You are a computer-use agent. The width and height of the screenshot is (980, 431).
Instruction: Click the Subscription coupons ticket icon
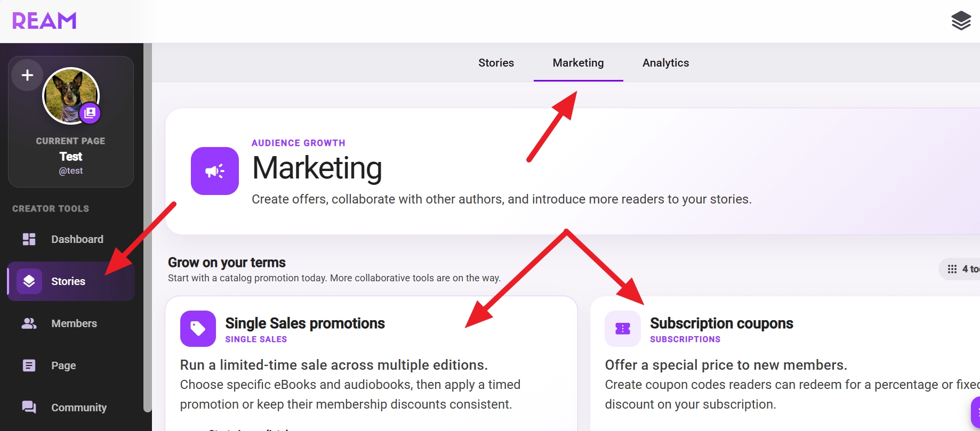click(623, 329)
